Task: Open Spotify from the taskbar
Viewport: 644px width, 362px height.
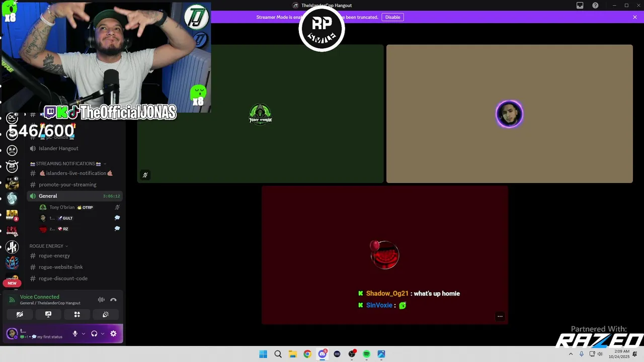Action: [366, 354]
